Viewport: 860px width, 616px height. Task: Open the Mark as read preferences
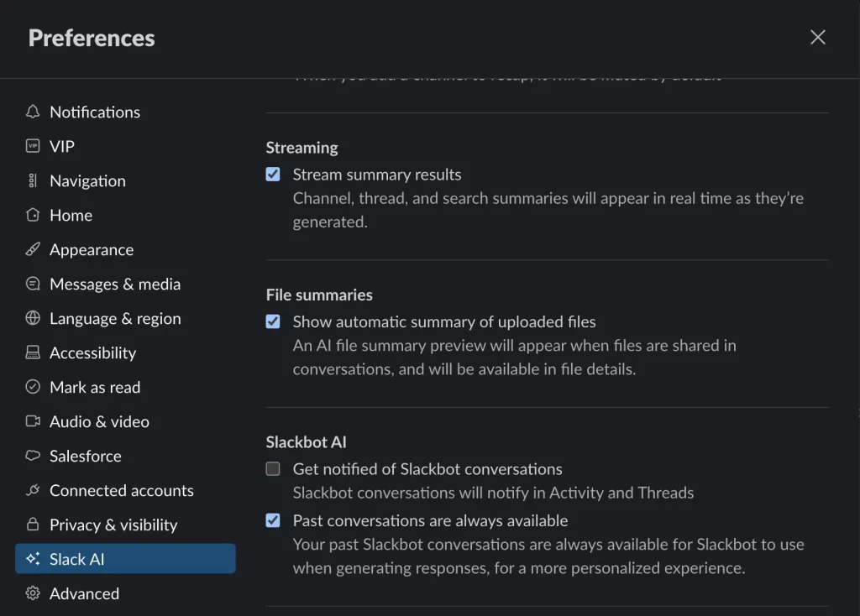pyautogui.click(x=94, y=387)
